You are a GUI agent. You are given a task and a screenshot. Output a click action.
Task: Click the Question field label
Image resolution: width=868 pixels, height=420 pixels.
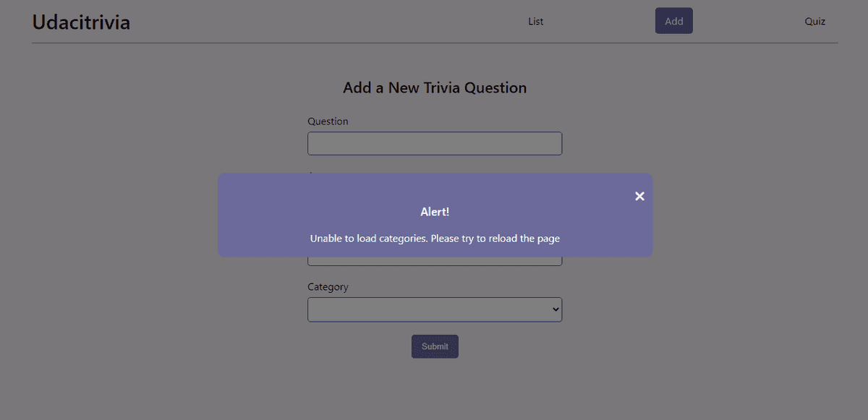click(328, 121)
